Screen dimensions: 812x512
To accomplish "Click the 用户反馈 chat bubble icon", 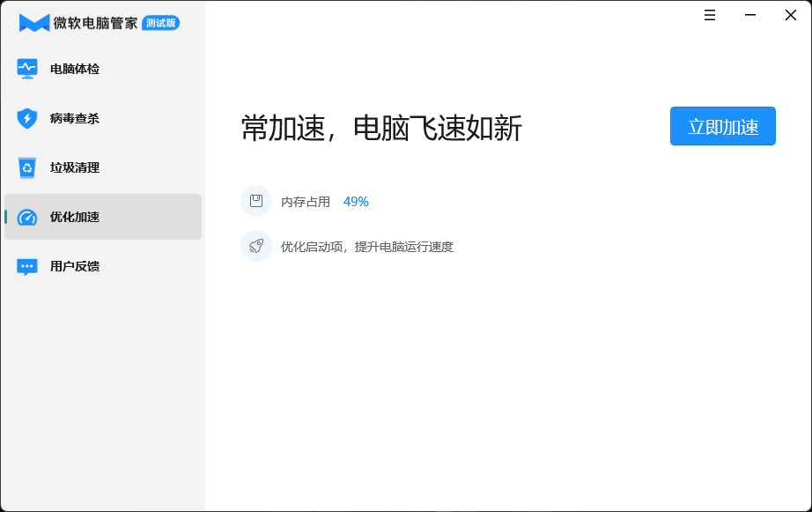I will click(27, 267).
